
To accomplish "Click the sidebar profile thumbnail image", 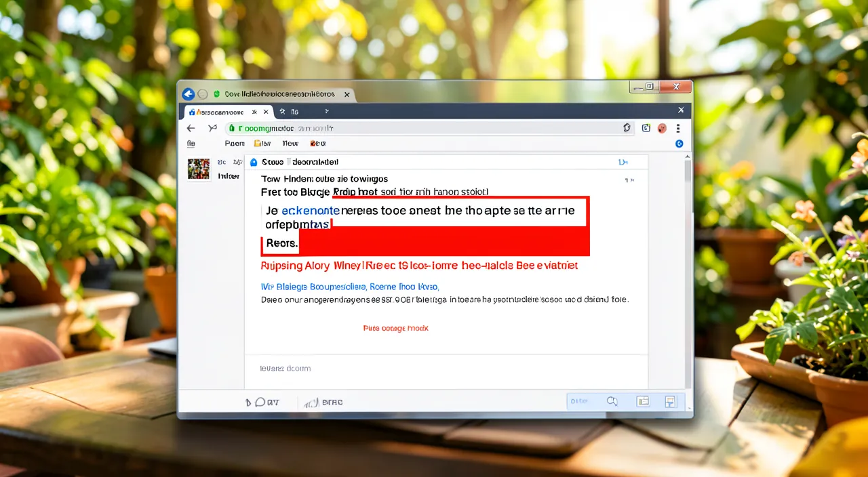I will (x=199, y=169).
